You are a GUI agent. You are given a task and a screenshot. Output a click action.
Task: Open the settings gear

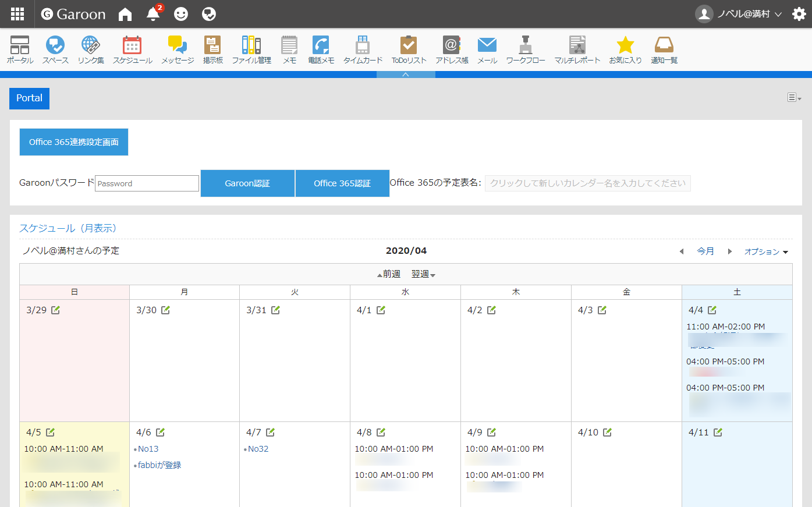(799, 14)
